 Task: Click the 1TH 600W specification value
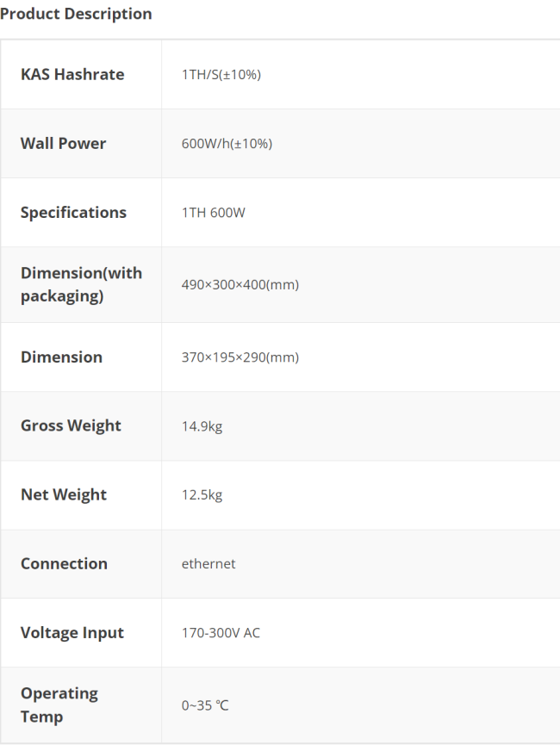[x=214, y=213]
